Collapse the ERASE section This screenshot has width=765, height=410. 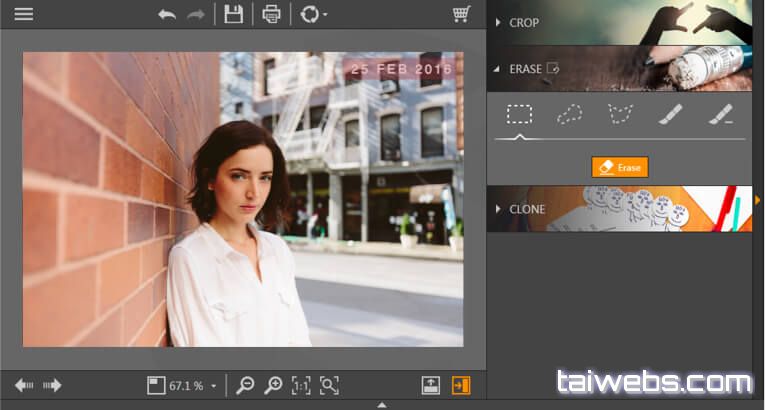tap(524, 69)
